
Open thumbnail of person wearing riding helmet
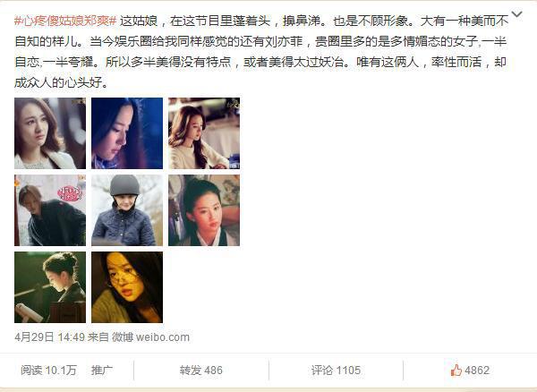(127, 210)
